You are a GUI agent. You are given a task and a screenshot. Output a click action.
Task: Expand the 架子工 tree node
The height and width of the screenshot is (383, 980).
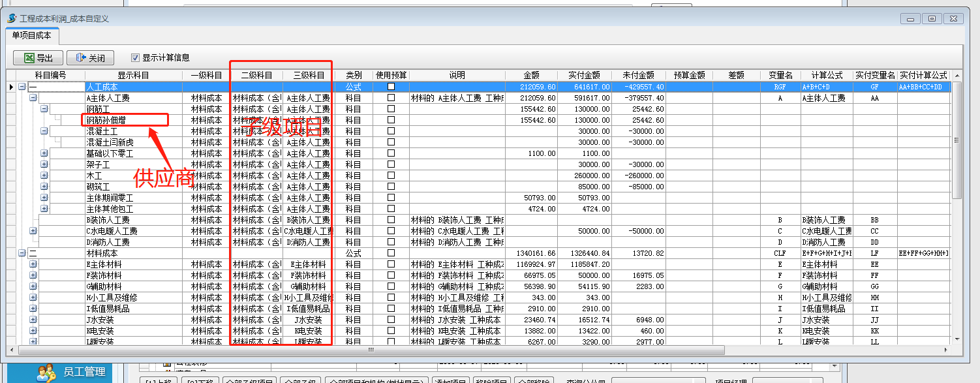[x=44, y=164]
